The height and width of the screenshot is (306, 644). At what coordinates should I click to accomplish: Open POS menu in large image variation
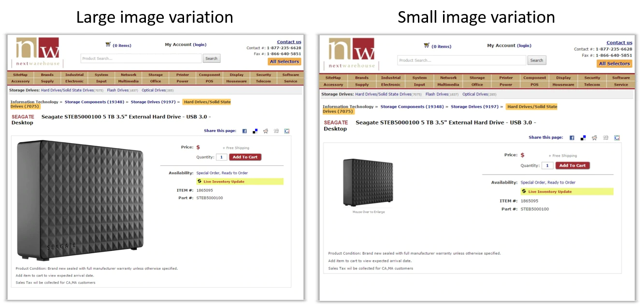point(210,81)
